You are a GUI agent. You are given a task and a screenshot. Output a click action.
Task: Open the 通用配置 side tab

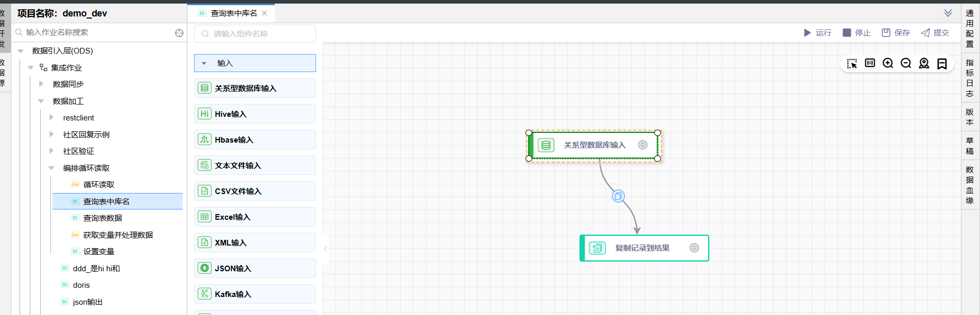coord(970,29)
